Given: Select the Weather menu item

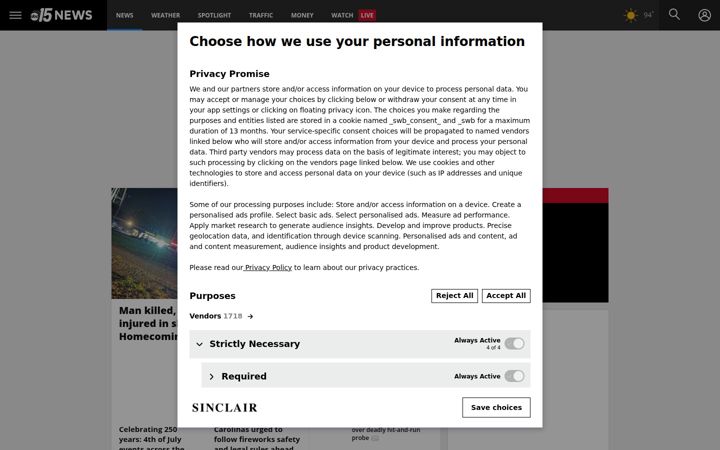Looking at the screenshot, I should click(166, 15).
